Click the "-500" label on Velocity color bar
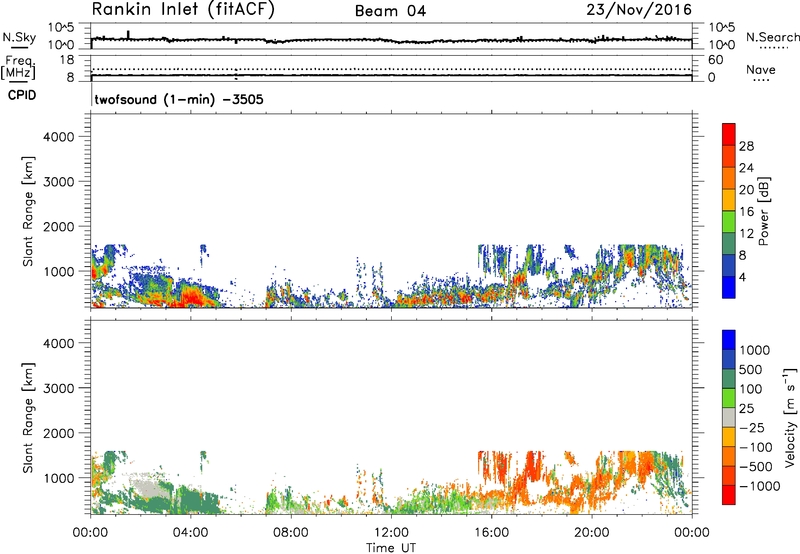This screenshot has width=800, height=554. click(756, 467)
